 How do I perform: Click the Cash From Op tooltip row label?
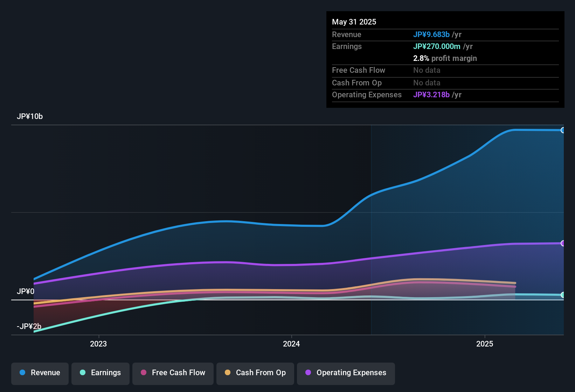pyautogui.click(x=357, y=83)
